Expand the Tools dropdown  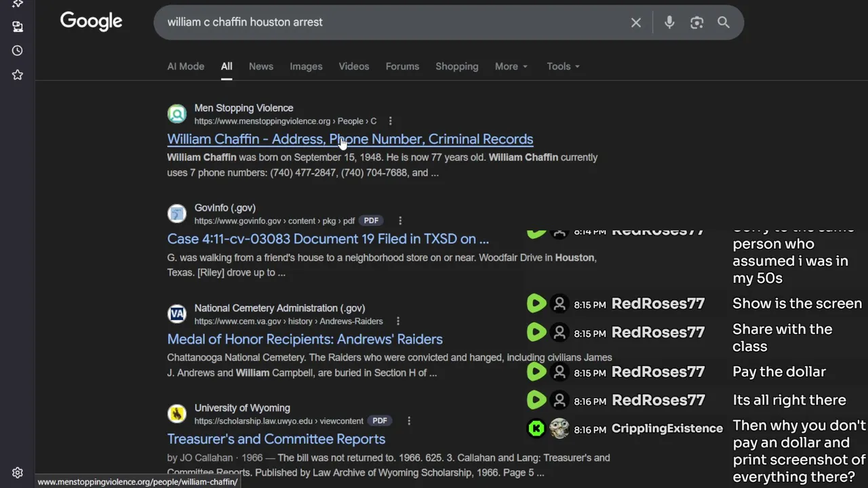(563, 66)
